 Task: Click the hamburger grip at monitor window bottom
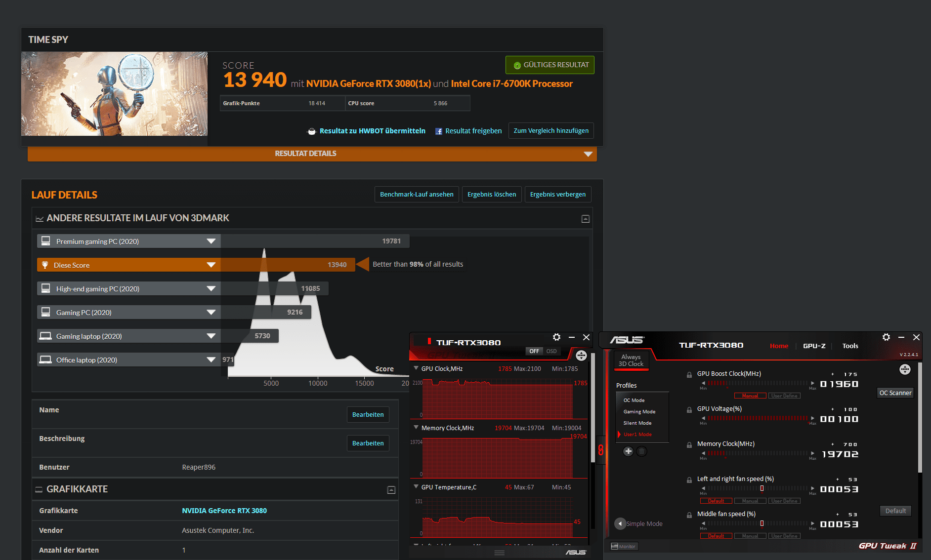[x=500, y=553]
